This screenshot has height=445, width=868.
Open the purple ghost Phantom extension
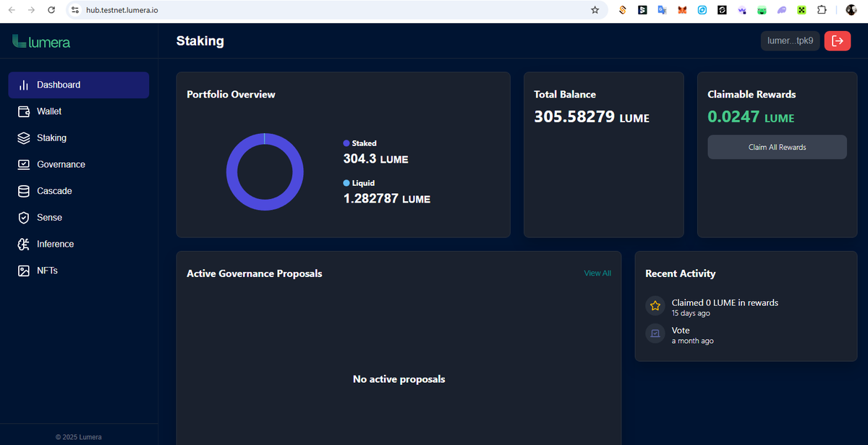tap(782, 10)
